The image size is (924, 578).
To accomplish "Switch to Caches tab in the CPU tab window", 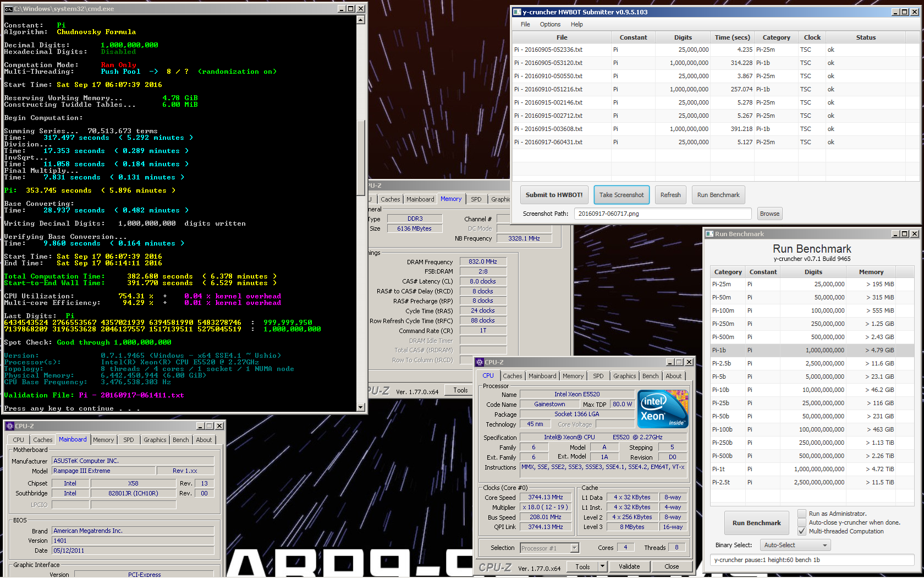I will (512, 376).
